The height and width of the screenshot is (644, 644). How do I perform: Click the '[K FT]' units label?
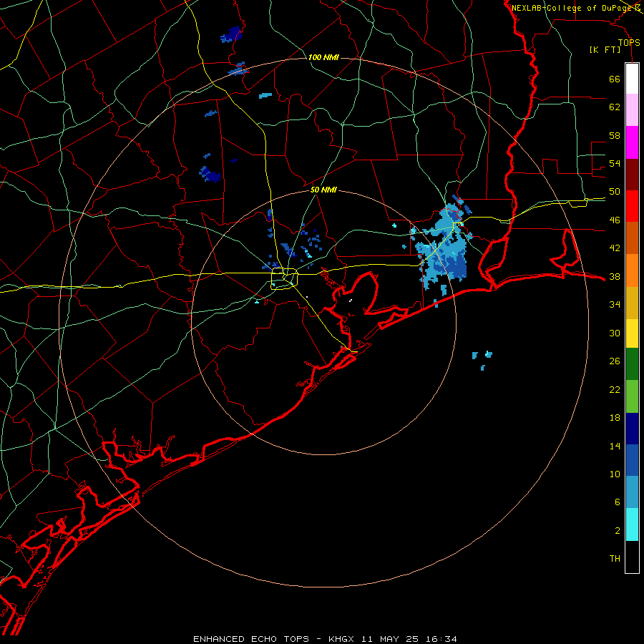tap(605, 49)
